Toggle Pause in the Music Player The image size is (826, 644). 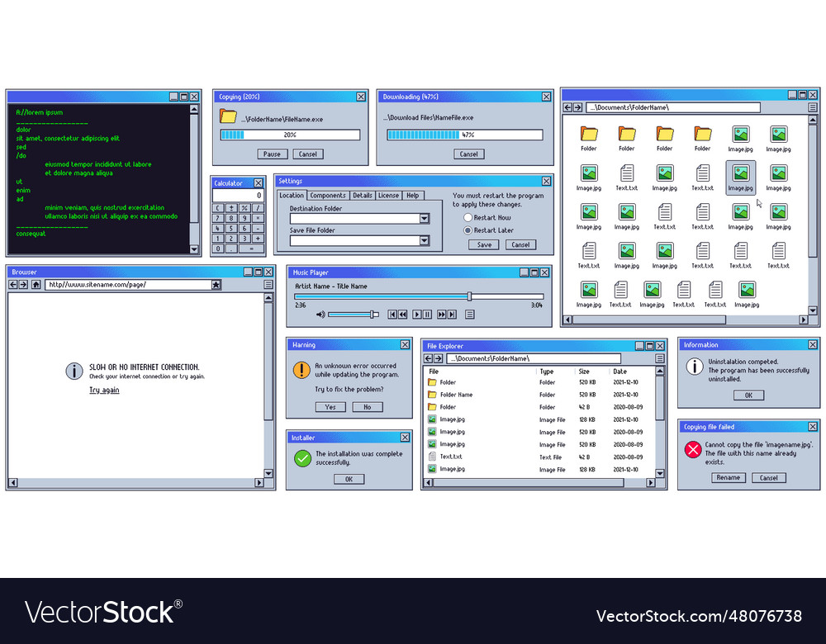(427, 315)
